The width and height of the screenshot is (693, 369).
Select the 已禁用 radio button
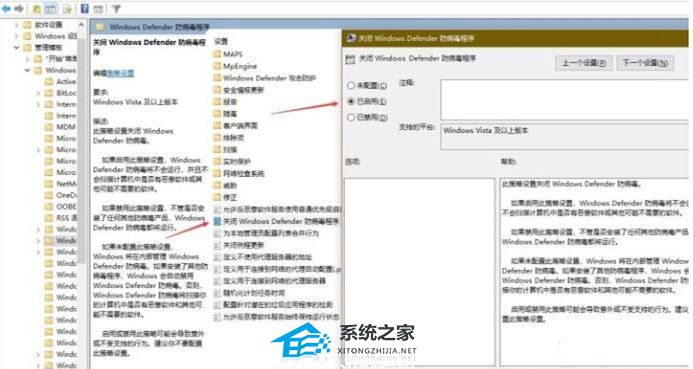(x=351, y=117)
